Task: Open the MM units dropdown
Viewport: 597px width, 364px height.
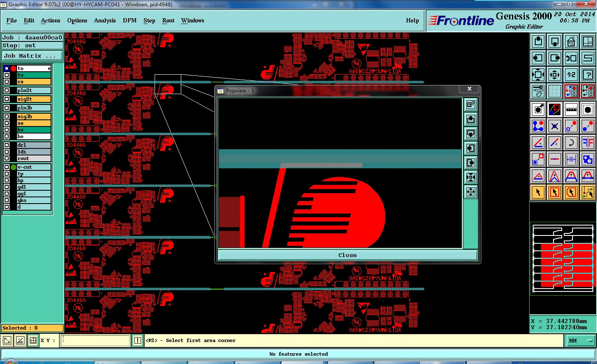Action: pyautogui.click(x=580, y=341)
